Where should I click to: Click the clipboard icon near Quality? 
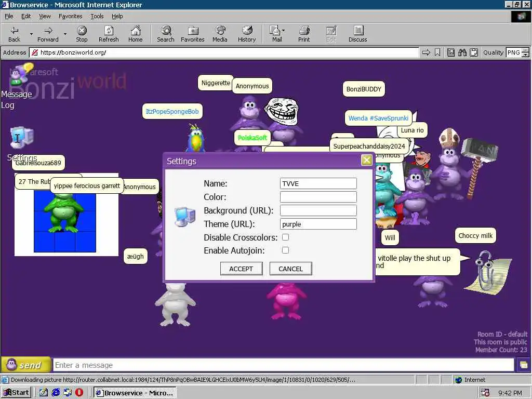click(x=474, y=52)
